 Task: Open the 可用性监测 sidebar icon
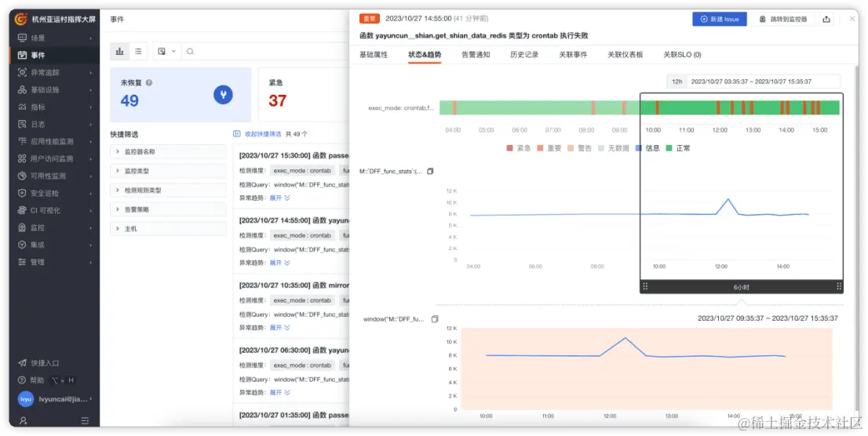point(22,176)
